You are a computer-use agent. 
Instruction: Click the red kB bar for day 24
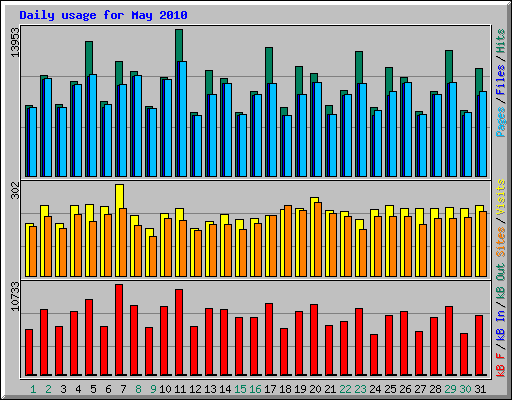click(x=374, y=355)
